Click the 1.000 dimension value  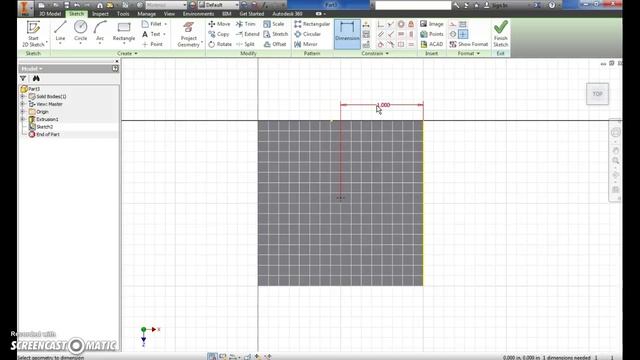coord(383,105)
